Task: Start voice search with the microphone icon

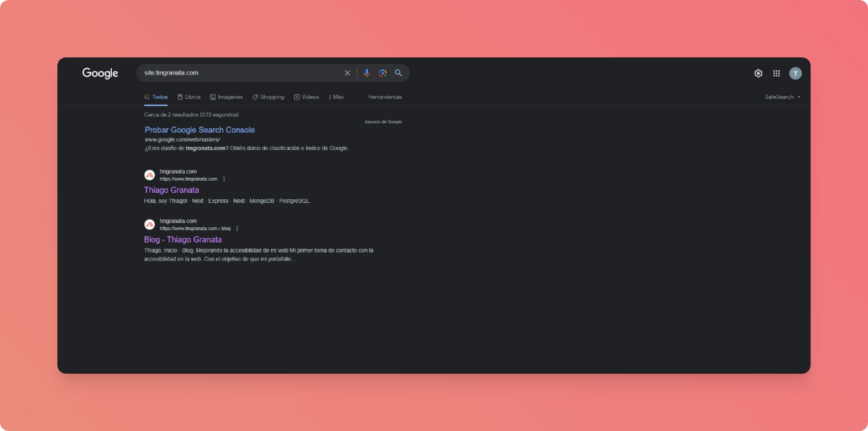Action: tap(367, 73)
